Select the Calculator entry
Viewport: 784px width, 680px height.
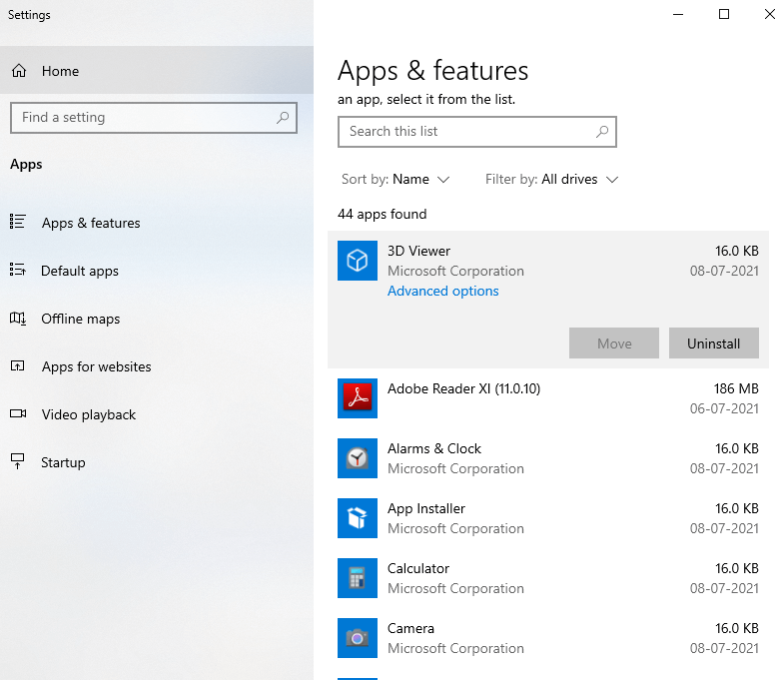pos(548,578)
